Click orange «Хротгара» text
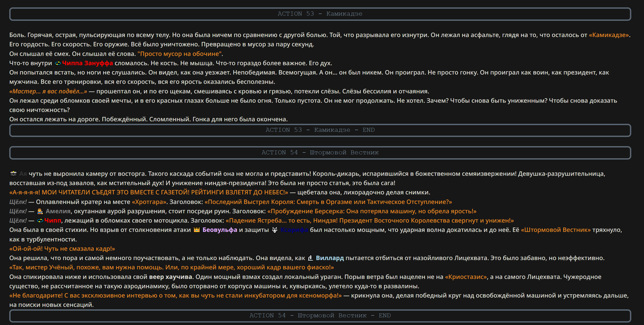This screenshot has height=325, width=644. 149,202
